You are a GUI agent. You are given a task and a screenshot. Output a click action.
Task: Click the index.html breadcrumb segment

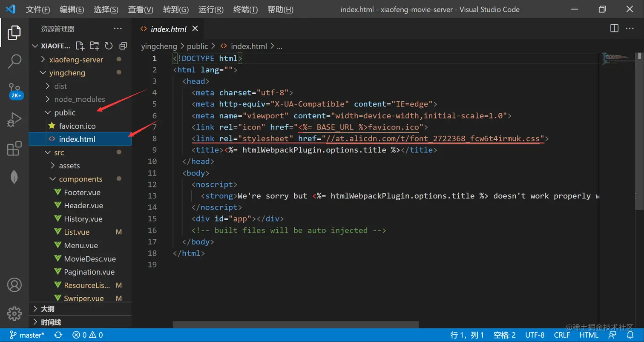pyautogui.click(x=249, y=46)
